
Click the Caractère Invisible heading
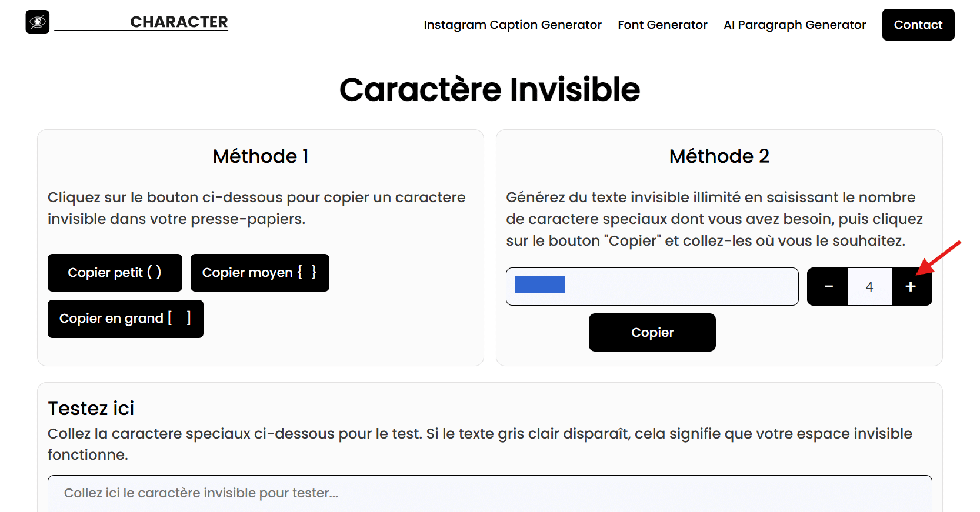[490, 89]
